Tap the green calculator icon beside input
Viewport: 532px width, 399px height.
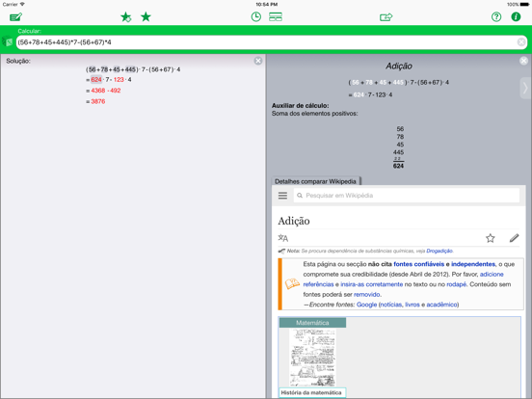[x=8, y=42]
